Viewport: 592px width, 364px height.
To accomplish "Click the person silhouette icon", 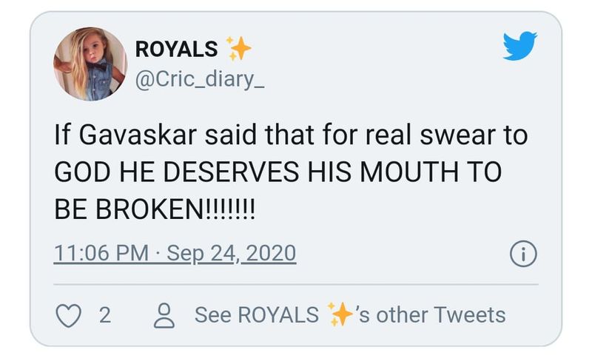I will [164, 315].
